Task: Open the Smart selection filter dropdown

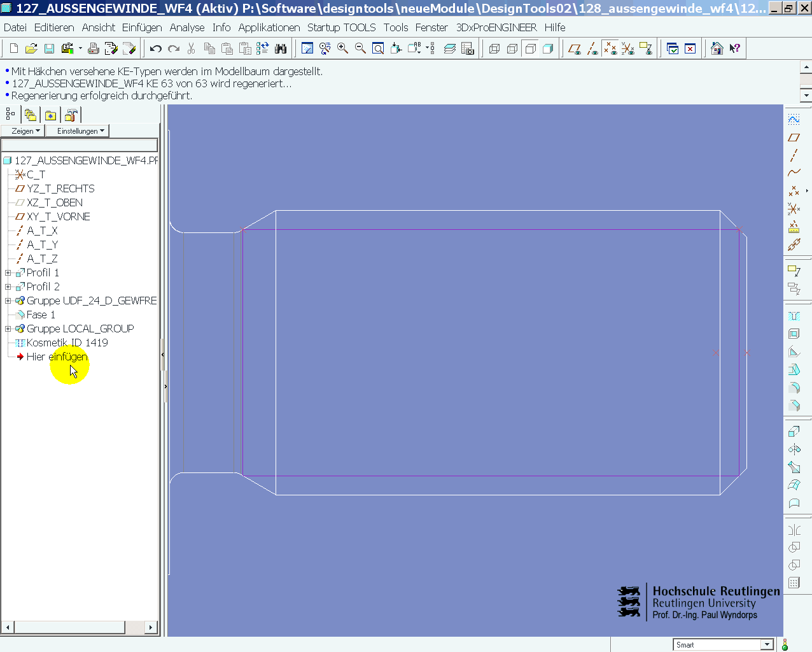Action: 767,644
